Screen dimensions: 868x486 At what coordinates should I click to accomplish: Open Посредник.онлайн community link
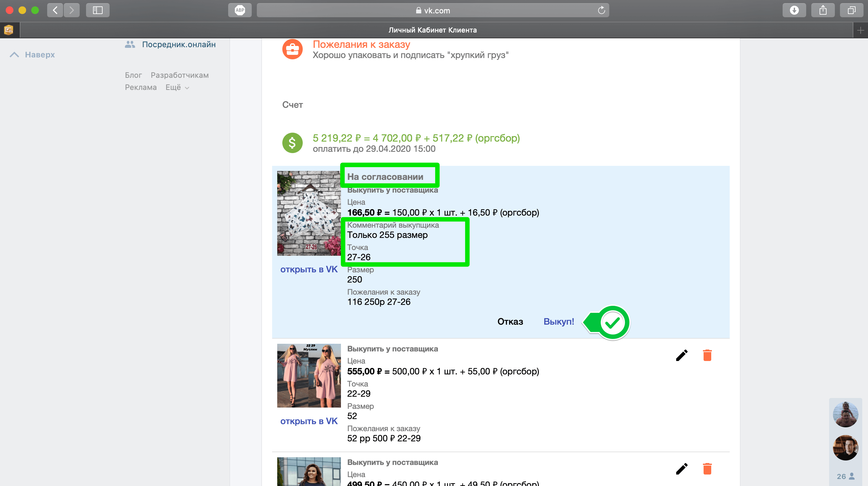pos(178,45)
